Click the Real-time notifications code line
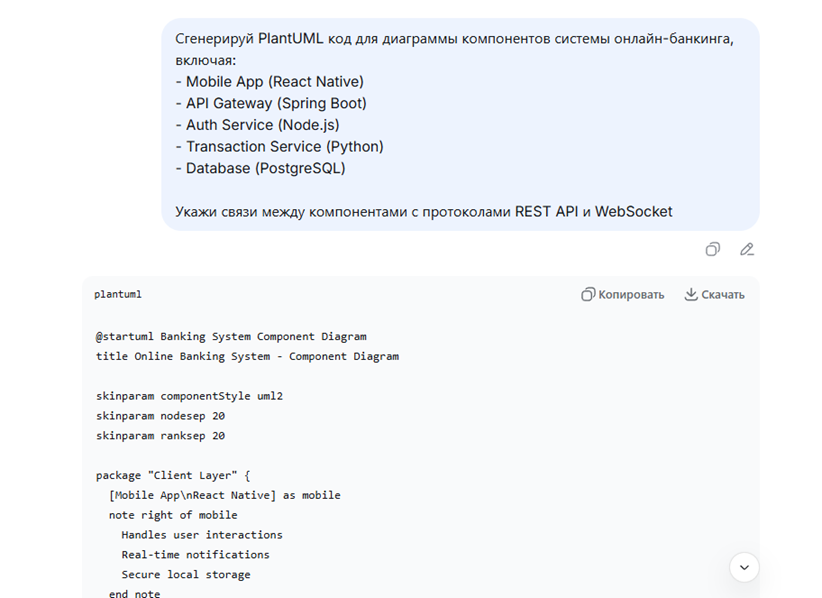Screen dimensions: 822x598 coord(195,554)
